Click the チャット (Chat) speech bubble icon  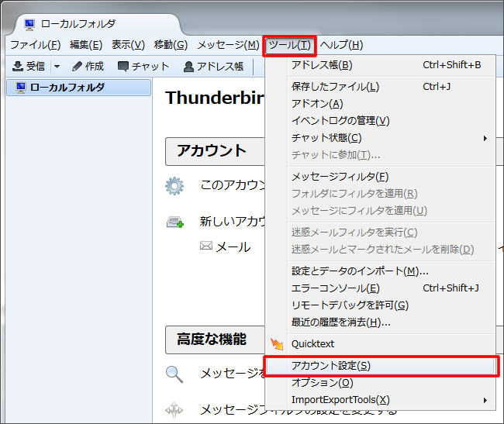click(x=123, y=67)
